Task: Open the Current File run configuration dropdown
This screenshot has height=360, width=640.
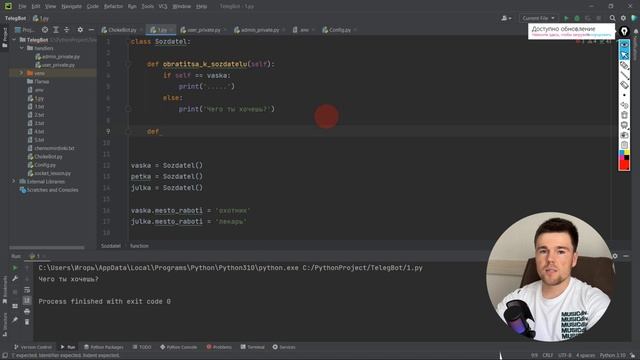Action: 538,18
